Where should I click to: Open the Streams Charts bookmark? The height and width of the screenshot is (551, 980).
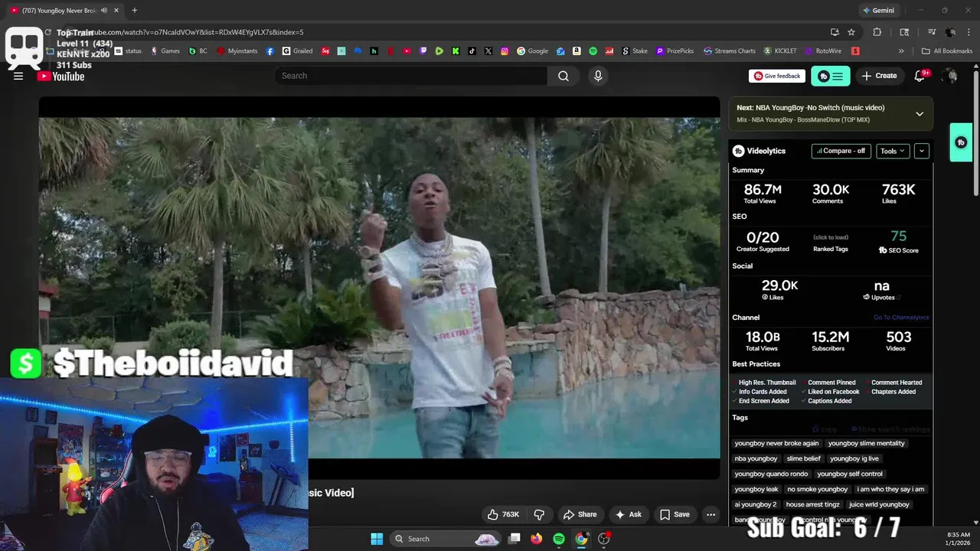730,51
